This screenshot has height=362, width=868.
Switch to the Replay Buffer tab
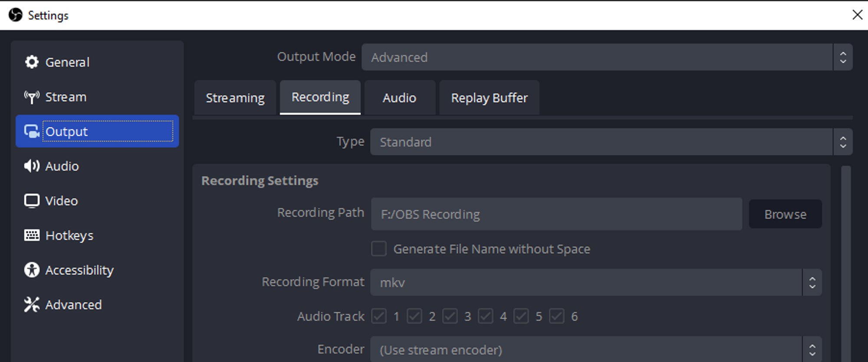pyautogui.click(x=489, y=98)
